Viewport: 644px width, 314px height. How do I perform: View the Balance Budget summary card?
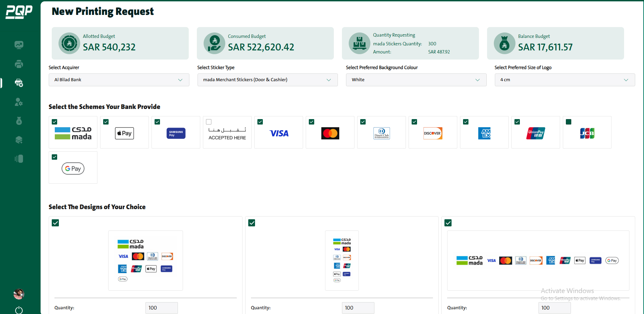coord(555,43)
